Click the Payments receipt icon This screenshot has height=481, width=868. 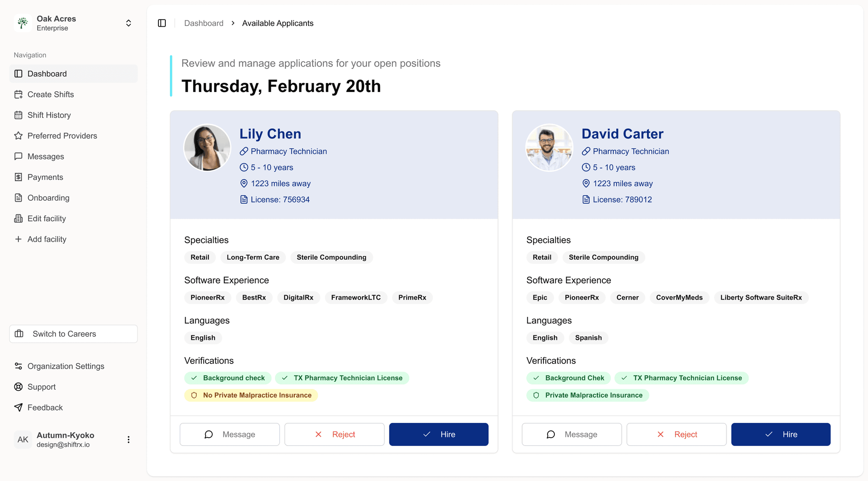[x=18, y=177]
